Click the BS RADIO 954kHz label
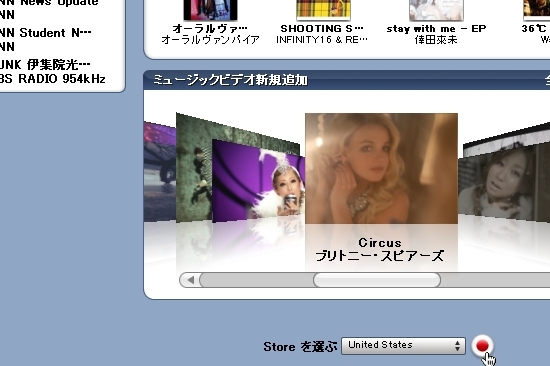Screen dimensions: 550x366 (53, 79)
